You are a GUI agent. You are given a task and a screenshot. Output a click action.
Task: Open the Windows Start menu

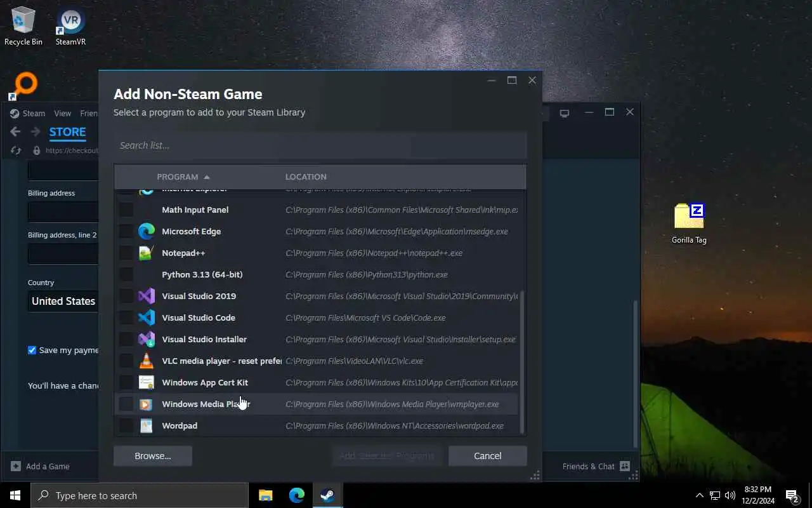click(15, 495)
